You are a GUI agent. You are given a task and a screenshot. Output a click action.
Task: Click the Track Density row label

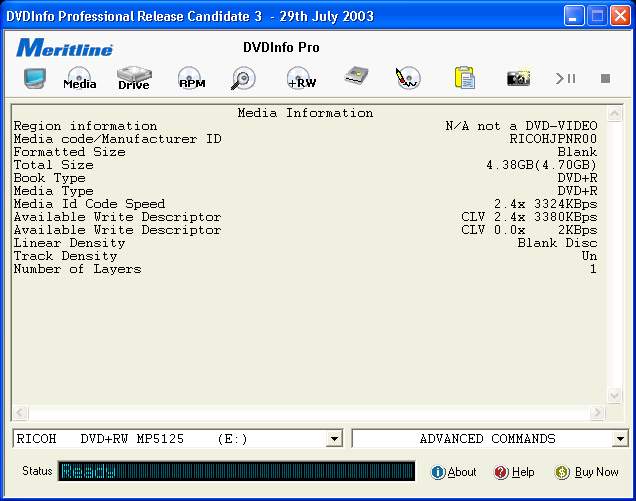click(x=65, y=256)
